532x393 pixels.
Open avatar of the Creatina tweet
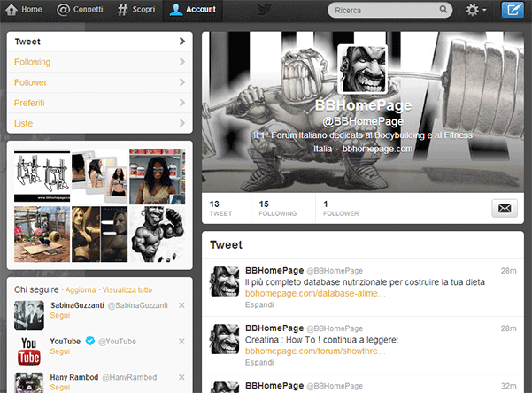(224, 339)
